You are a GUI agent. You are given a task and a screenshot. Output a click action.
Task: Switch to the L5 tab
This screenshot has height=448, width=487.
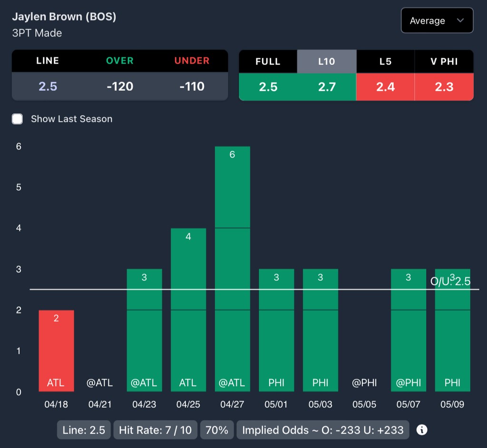tap(385, 61)
